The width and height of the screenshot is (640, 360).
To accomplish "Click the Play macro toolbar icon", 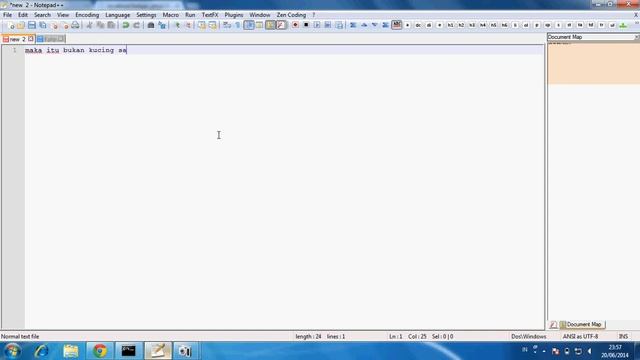I will coord(317,25).
